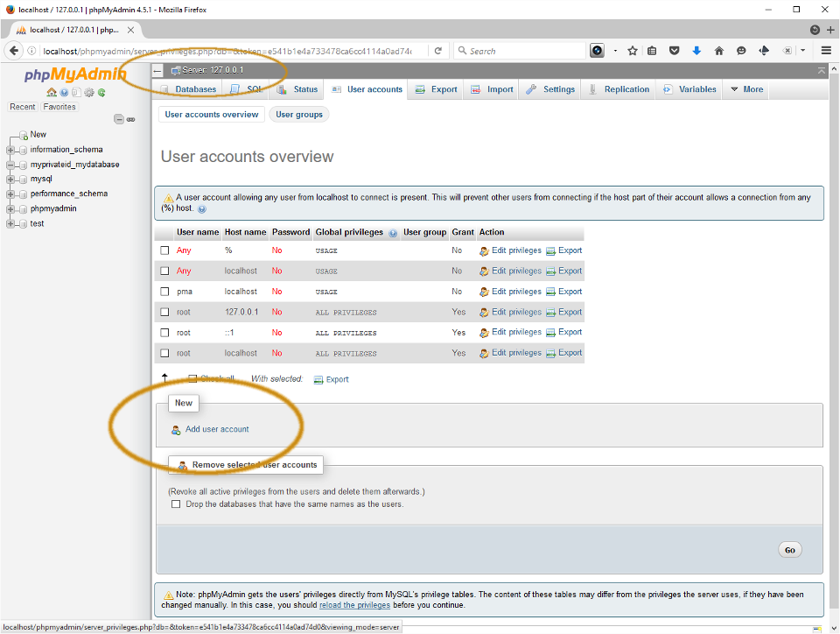840x634 pixels.
Task: Select checkbox for Any localhost user
Action: coord(165,271)
